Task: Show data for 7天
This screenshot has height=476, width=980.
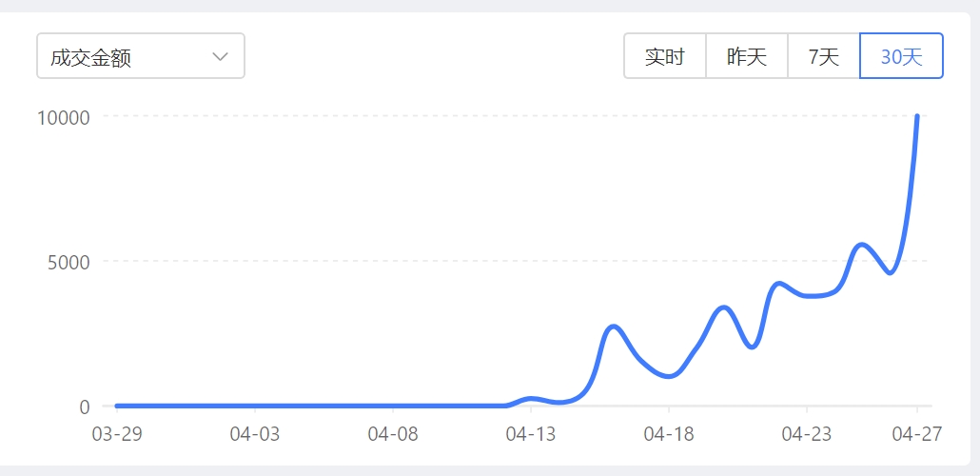Action: click(x=823, y=56)
